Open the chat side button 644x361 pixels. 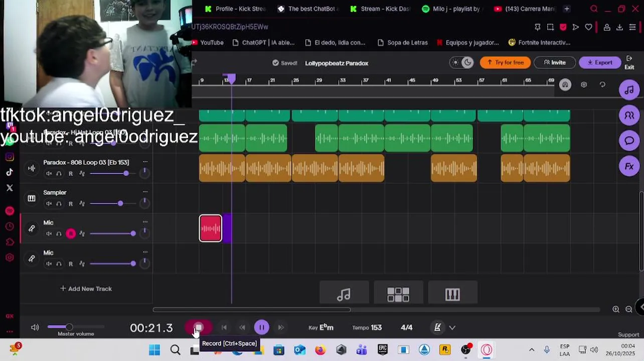(629, 141)
